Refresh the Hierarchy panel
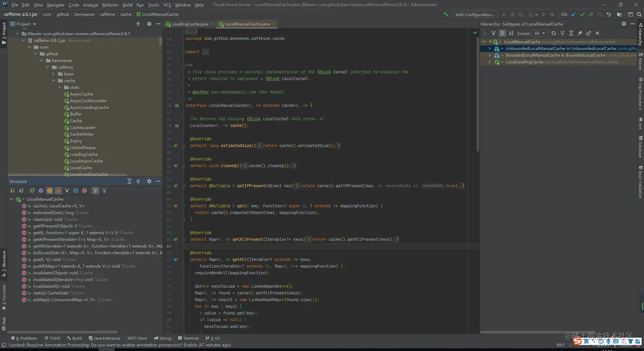The image size is (644, 351). [x=554, y=33]
